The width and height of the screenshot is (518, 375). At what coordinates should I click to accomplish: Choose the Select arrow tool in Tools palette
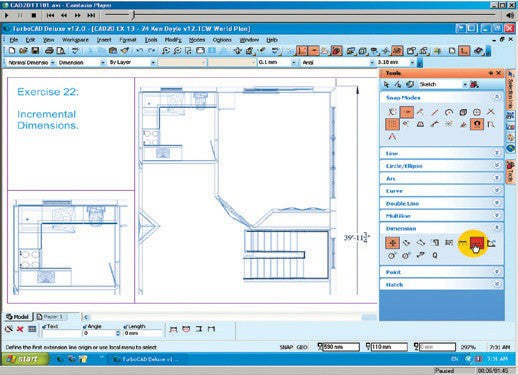click(x=387, y=84)
